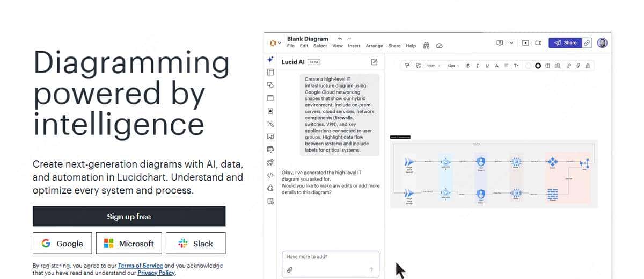Attach a file with paperclip icon
The image size is (644, 279).
click(x=289, y=269)
